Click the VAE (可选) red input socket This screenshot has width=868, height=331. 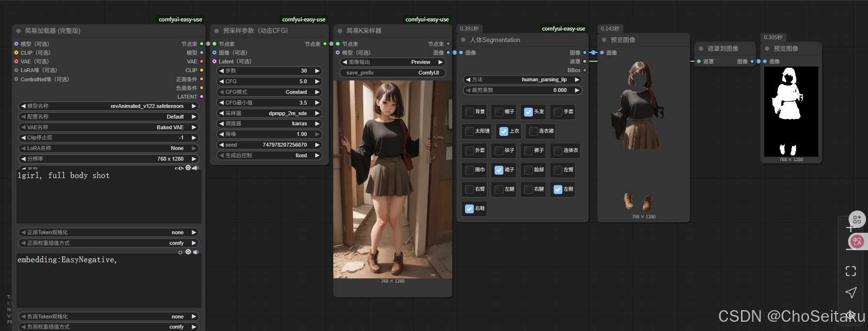click(16, 61)
